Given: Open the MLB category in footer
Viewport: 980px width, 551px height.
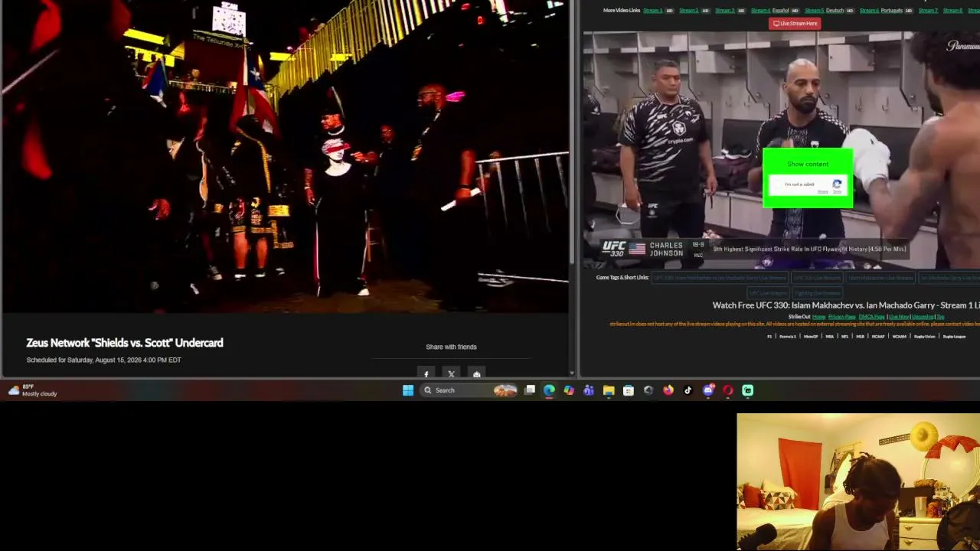Looking at the screenshot, I should pos(861,337).
